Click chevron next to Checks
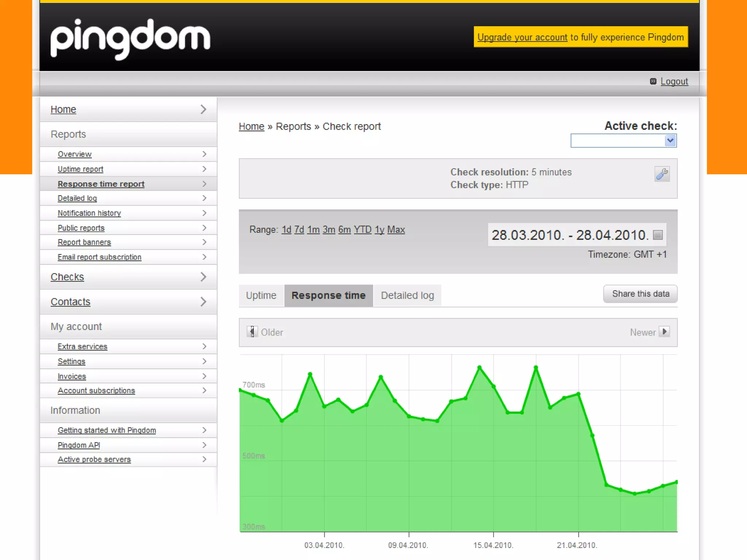 point(204,277)
